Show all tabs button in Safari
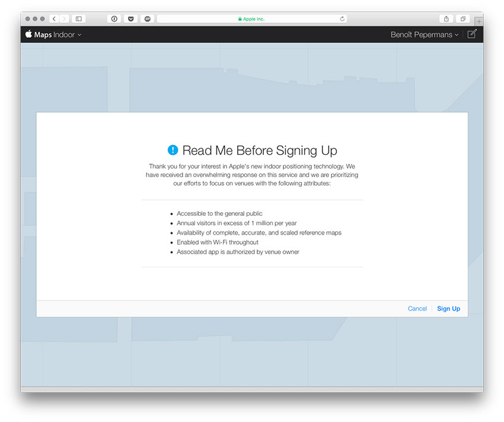504x422 pixels. [x=463, y=19]
